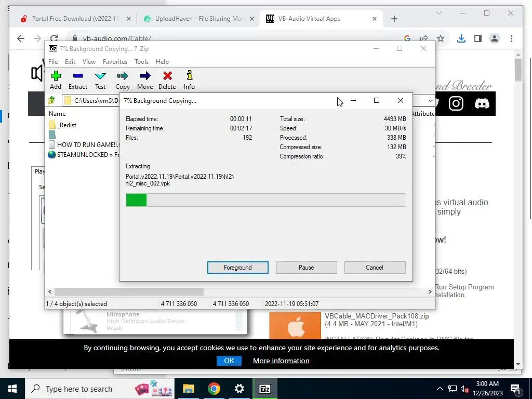Click the Delete toolbar icon in 7-Zip
Viewport: 532px width, 399px height.
point(167,80)
